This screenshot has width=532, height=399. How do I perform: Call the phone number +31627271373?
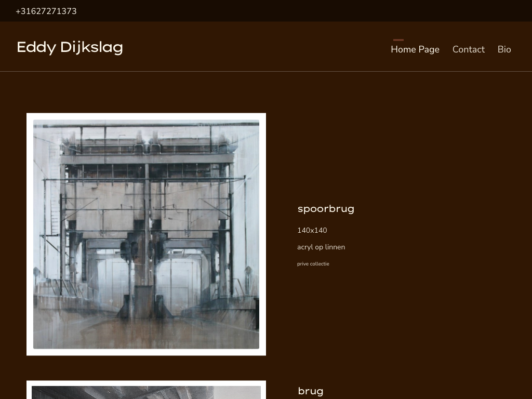[x=46, y=11]
